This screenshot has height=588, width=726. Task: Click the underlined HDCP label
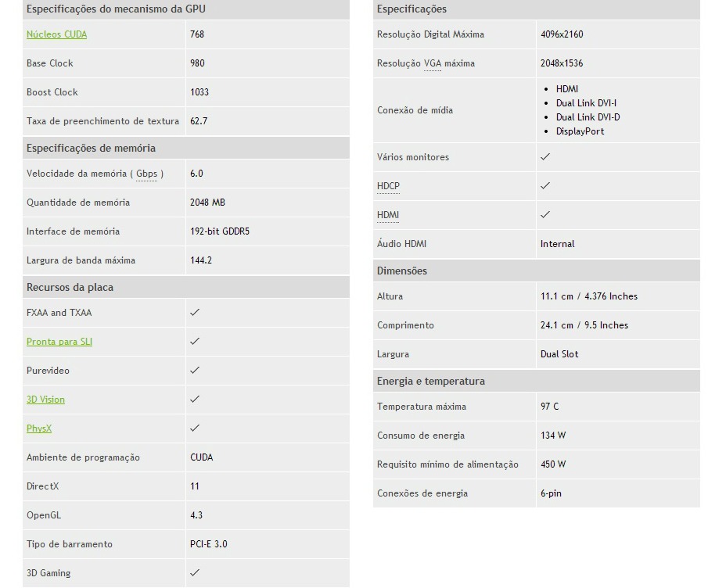(x=388, y=186)
